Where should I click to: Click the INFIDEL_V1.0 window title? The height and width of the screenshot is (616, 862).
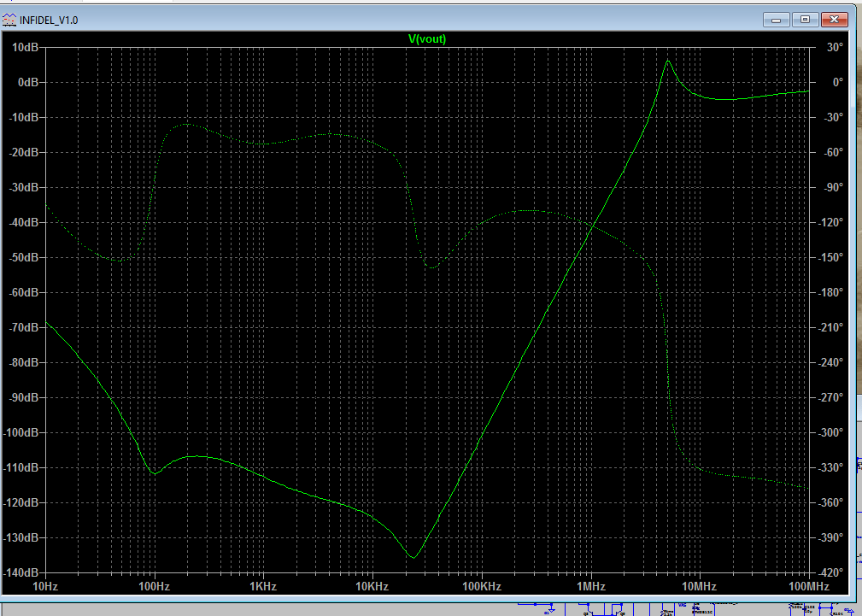tap(49, 21)
